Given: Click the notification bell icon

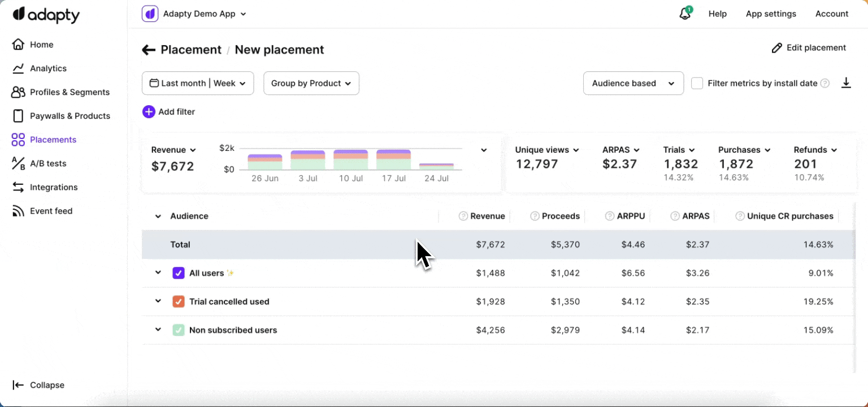Looking at the screenshot, I should 685,14.
